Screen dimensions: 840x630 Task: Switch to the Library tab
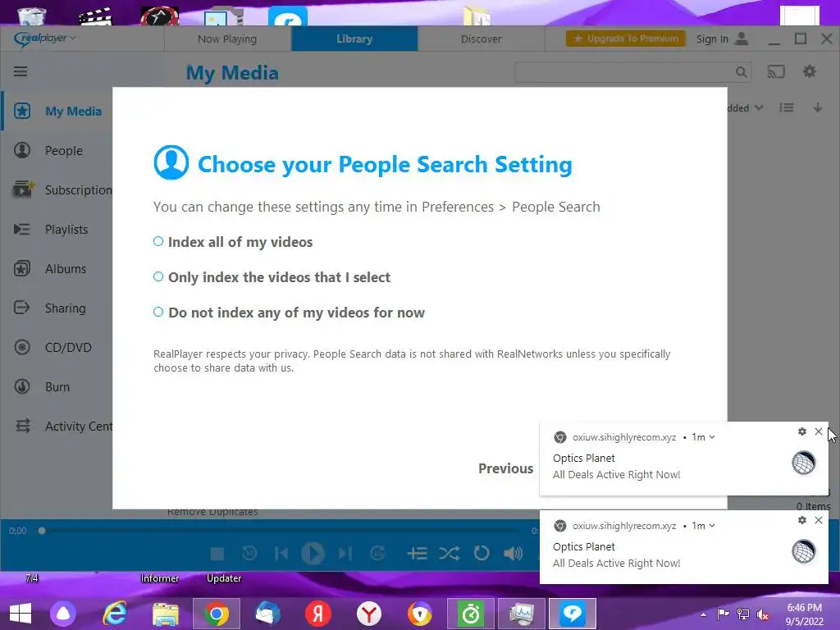pyautogui.click(x=354, y=39)
